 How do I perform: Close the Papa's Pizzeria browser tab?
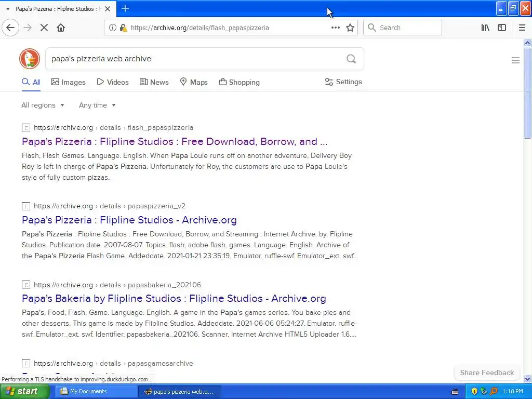coord(108,9)
